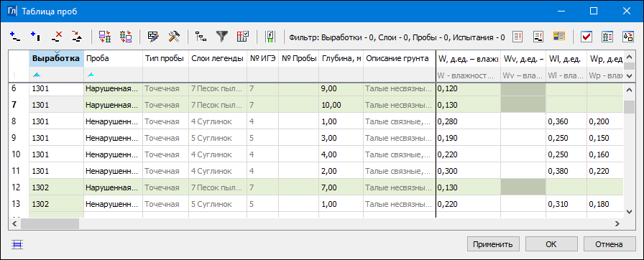Click the Wv, д.ед. column header
Viewport: 644px width, 260px height.
click(x=523, y=59)
